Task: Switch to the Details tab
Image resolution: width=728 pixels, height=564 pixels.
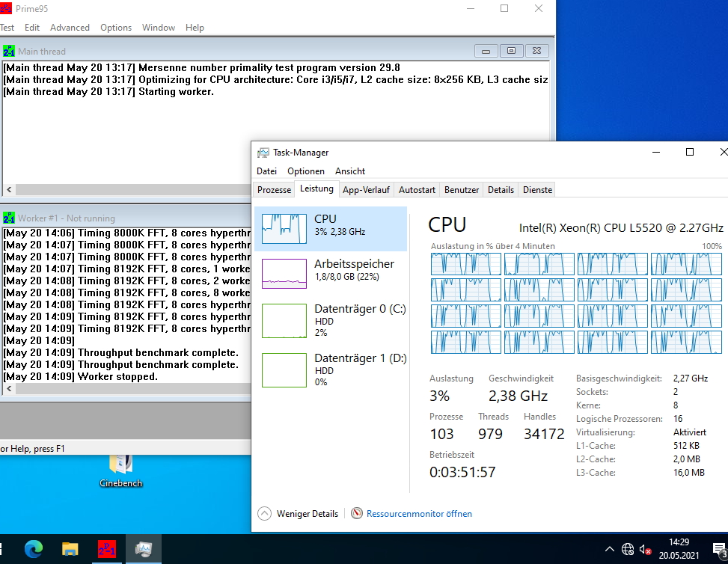Action: click(501, 190)
